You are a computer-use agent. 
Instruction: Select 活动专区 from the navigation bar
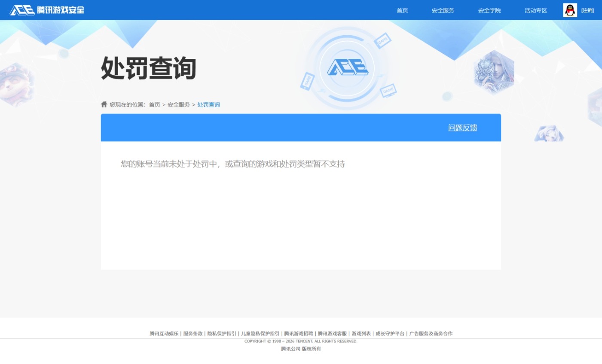[535, 10]
